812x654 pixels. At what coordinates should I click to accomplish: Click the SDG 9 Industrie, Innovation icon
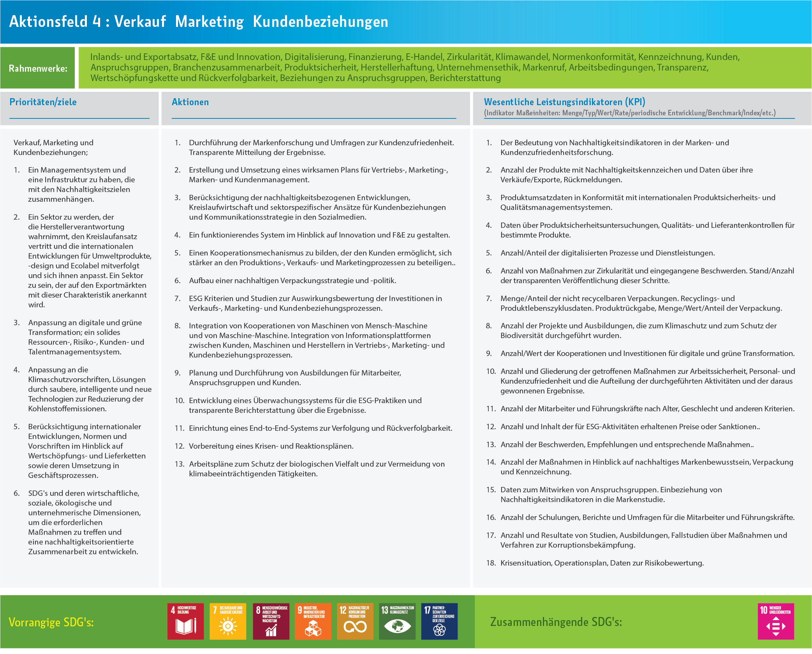coord(313,621)
